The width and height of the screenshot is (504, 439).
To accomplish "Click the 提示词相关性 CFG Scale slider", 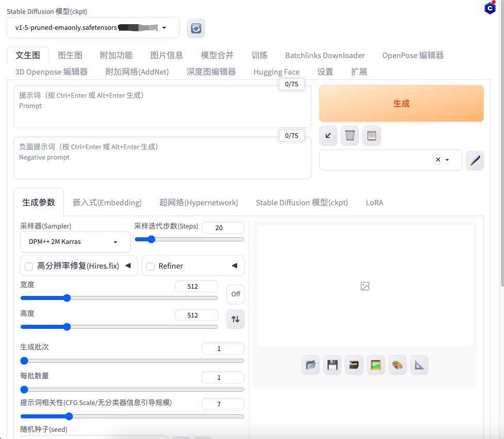I will pyautogui.click(x=132, y=416).
